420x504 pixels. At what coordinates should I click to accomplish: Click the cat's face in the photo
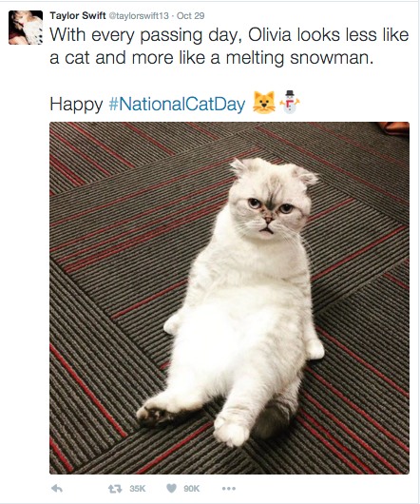tap(270, 210)
